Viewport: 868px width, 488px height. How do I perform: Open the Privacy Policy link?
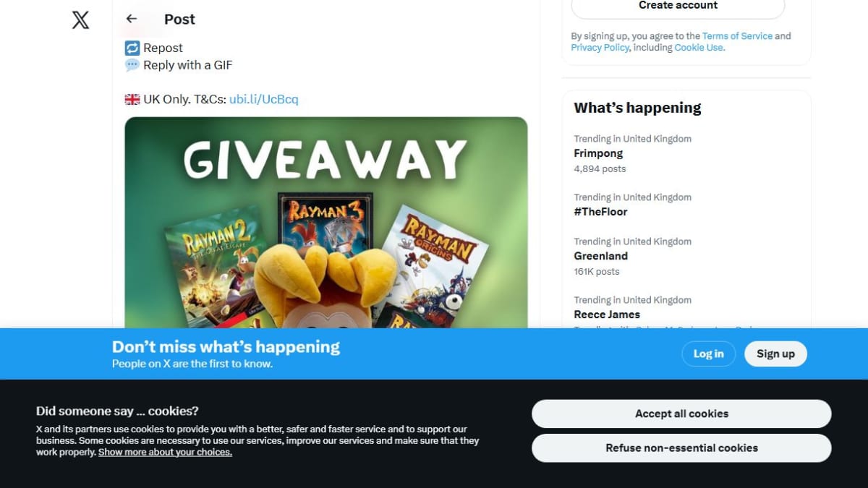tap(600, 47)
